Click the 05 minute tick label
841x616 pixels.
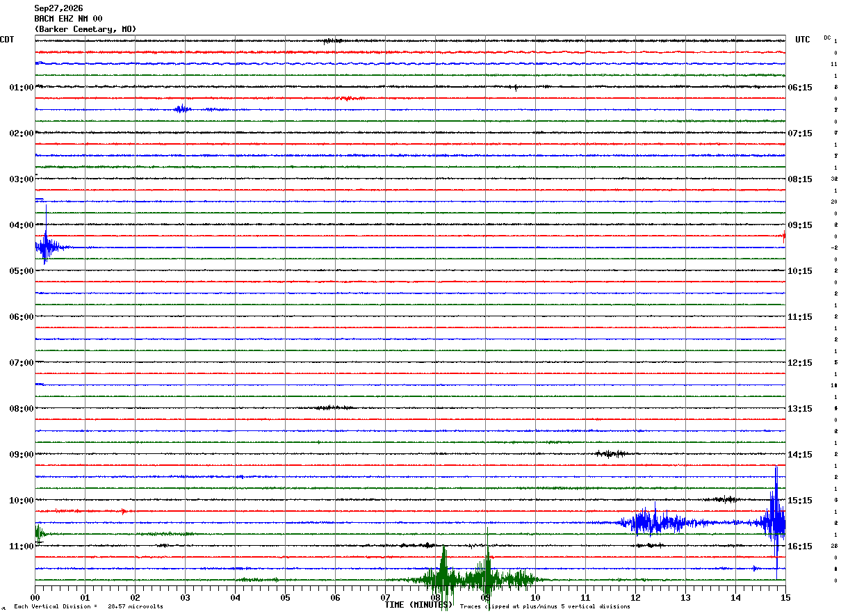(285, 597)
